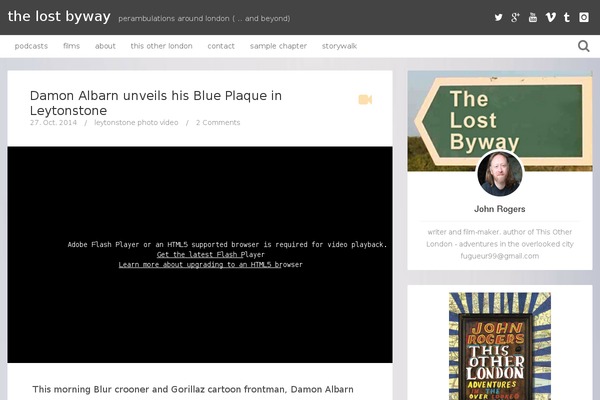Open the Damon Albarn Blue Plaque post title

[x=156, y=103]
